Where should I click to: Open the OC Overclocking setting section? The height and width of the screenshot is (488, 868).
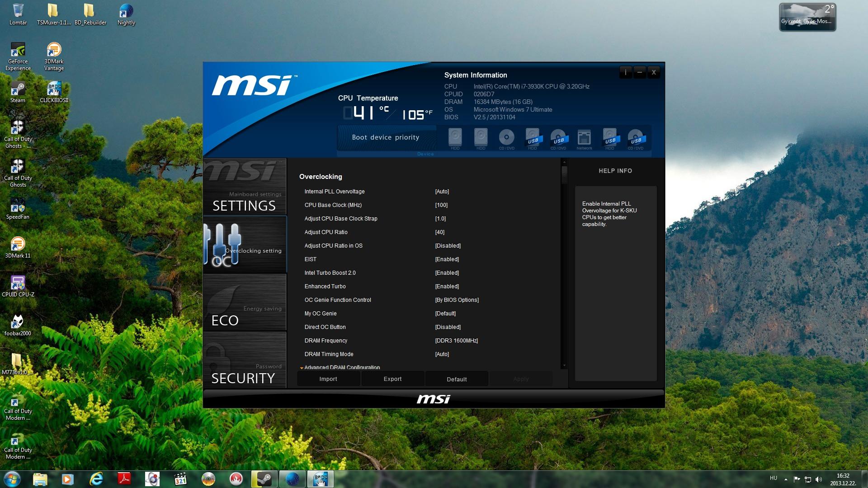pyautogui.click(x=245, y=244)
